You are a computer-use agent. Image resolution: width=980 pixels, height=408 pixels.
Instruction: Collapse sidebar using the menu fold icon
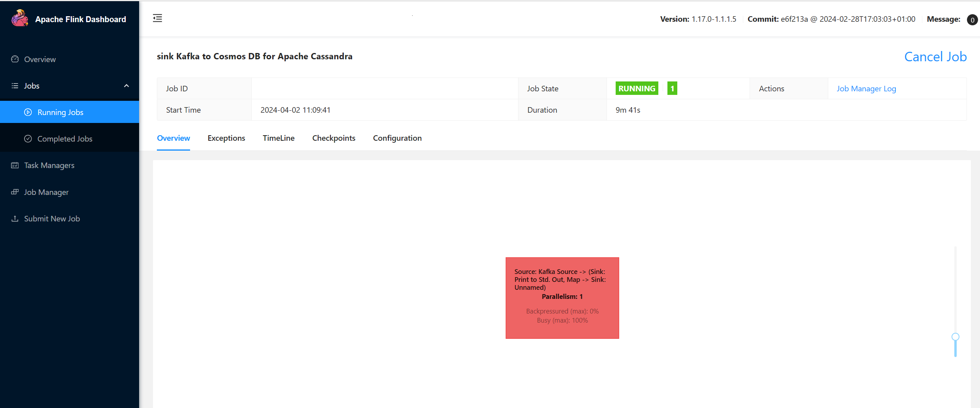pyautogui.click(x=157, y=18)
